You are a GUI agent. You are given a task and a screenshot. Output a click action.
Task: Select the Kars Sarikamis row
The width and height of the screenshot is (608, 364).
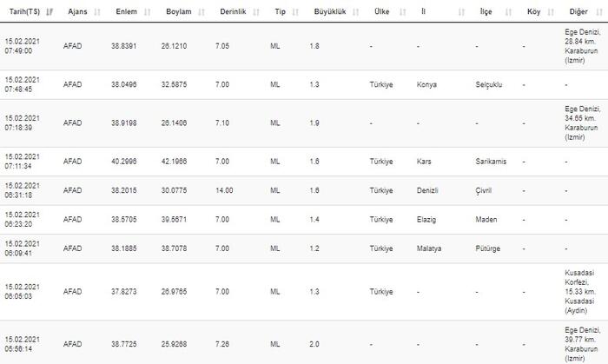pyautogui.click(x=304, y=162)
